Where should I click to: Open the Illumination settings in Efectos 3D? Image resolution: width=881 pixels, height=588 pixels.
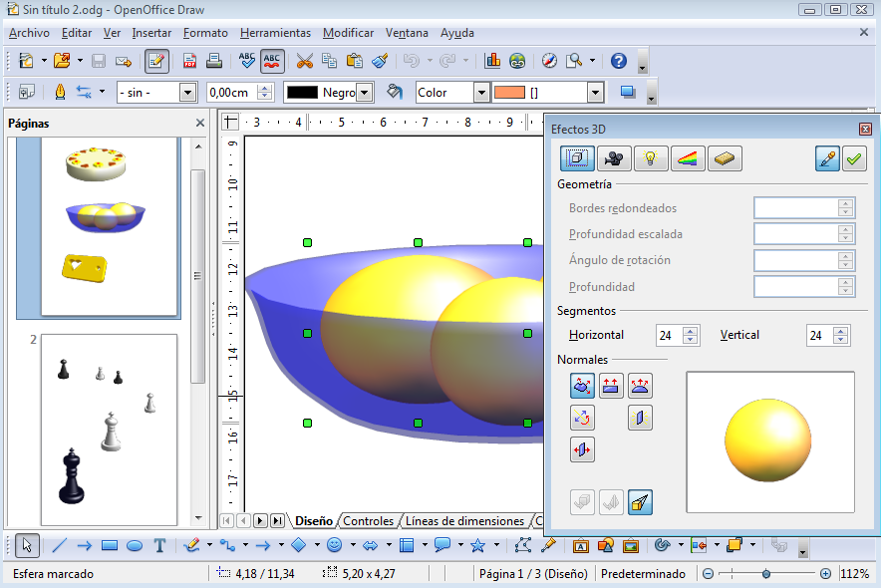[x=651, y=158]
